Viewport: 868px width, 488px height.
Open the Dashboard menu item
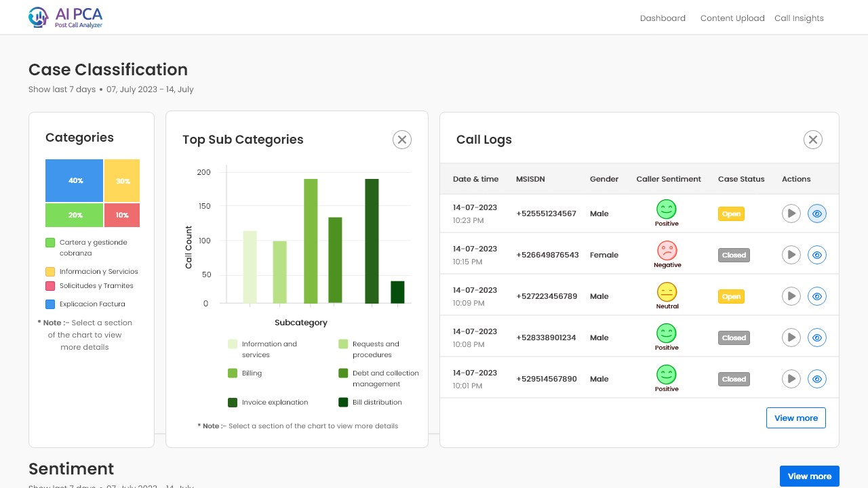(663, 18)
